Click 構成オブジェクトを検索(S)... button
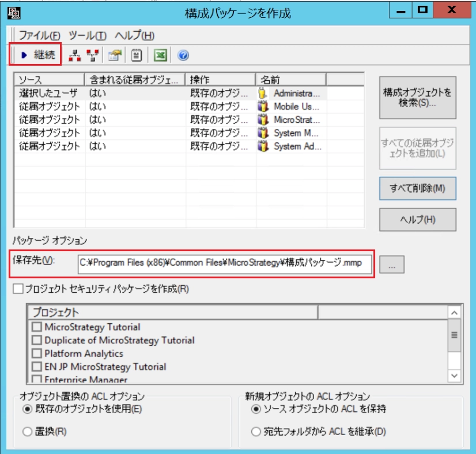Screen dimensions: 476x454 pos(417,97)
